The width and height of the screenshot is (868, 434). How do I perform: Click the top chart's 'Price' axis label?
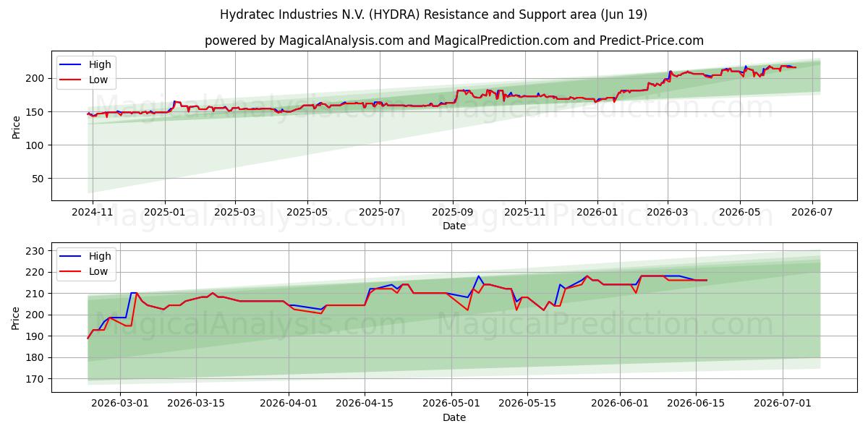point(17,126)
